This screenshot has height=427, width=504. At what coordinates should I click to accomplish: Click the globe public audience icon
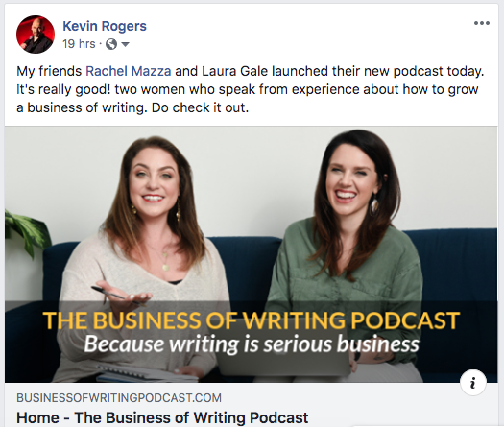111,44
